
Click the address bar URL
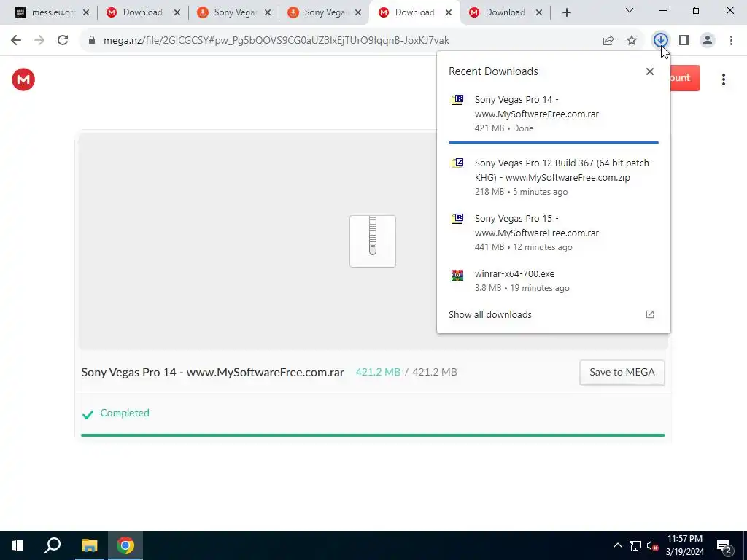[x=276, y=41]
